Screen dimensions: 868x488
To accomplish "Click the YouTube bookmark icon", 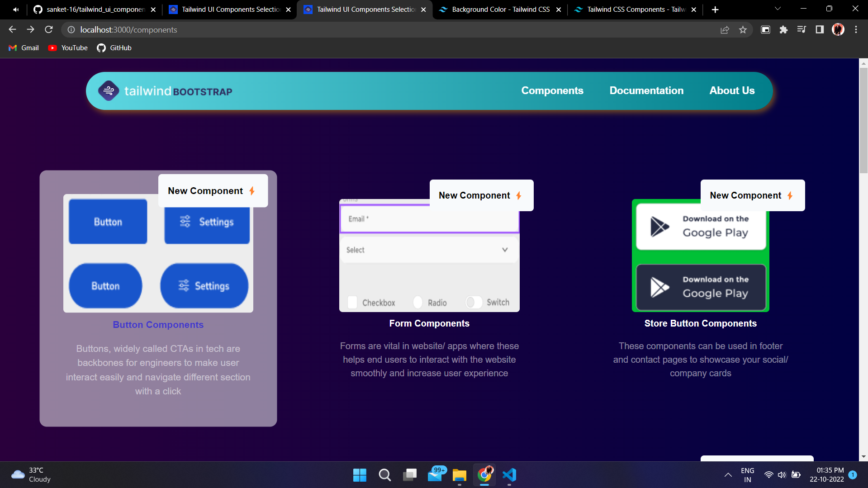I will [x=52, y=47].
